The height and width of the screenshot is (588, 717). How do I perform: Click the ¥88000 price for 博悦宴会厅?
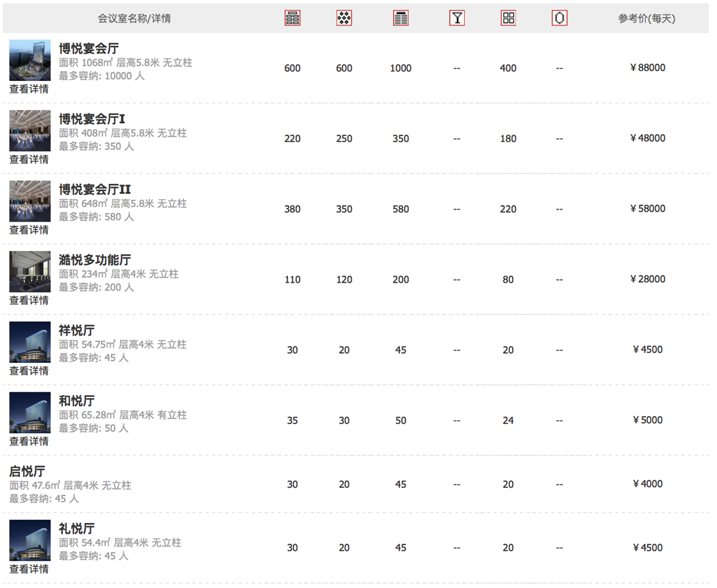coord(647,68)
